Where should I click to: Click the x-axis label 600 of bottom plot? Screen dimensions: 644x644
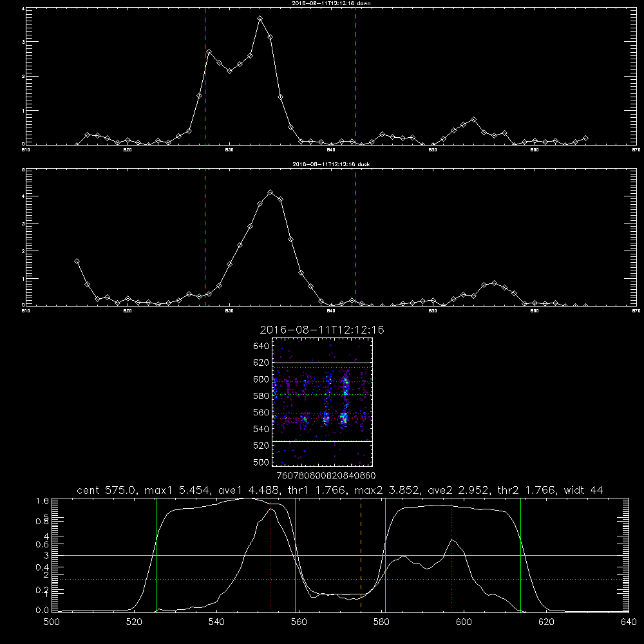(x=464, y=622)
